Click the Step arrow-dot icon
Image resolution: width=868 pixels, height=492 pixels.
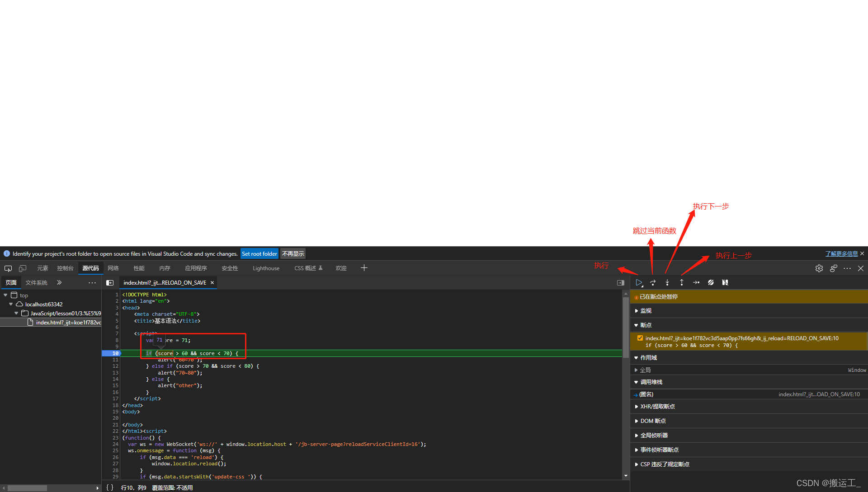(x=696, y=282)
